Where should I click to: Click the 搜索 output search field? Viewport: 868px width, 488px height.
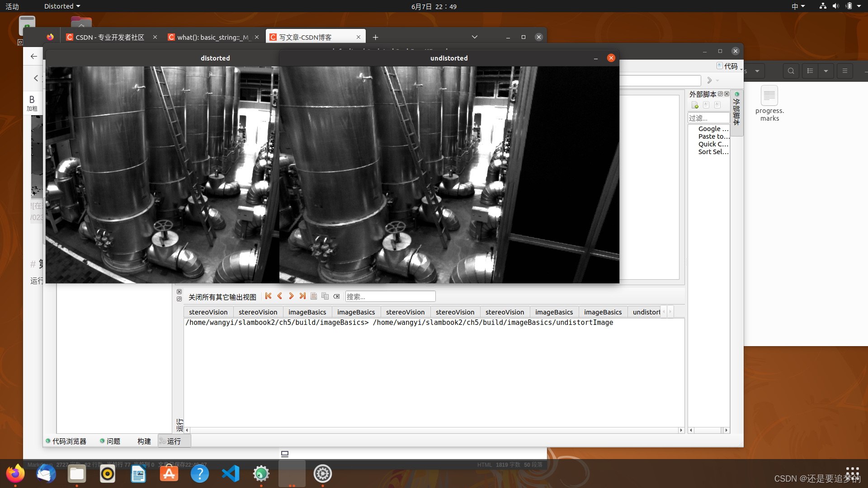tap(390, 296)
